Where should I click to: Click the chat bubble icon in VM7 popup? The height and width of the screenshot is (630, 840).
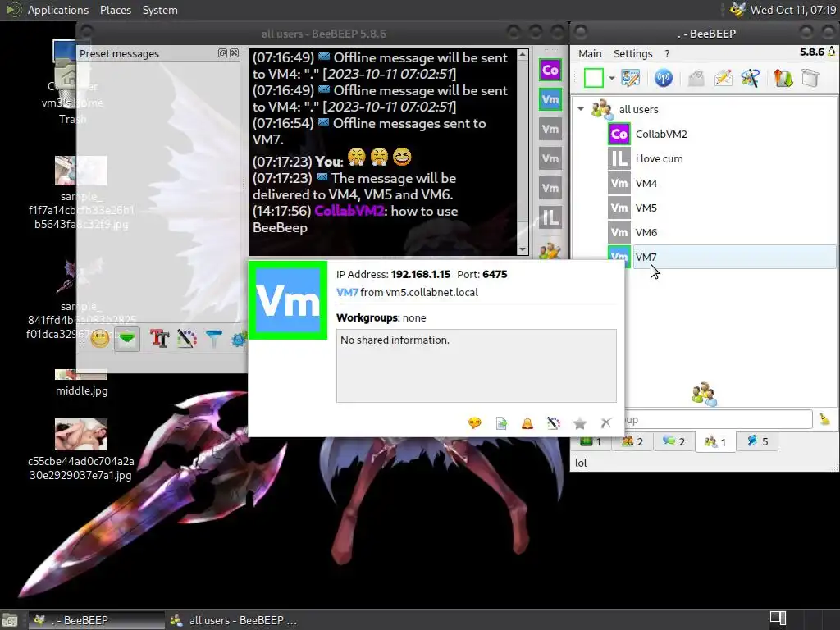pyautogui.click(x=475, y=423)
